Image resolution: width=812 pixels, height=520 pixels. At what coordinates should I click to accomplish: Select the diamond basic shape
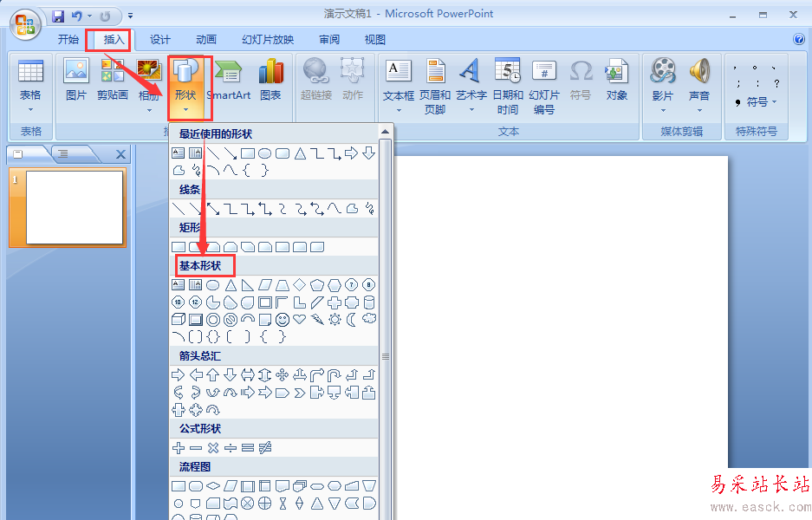coord(299,285)
